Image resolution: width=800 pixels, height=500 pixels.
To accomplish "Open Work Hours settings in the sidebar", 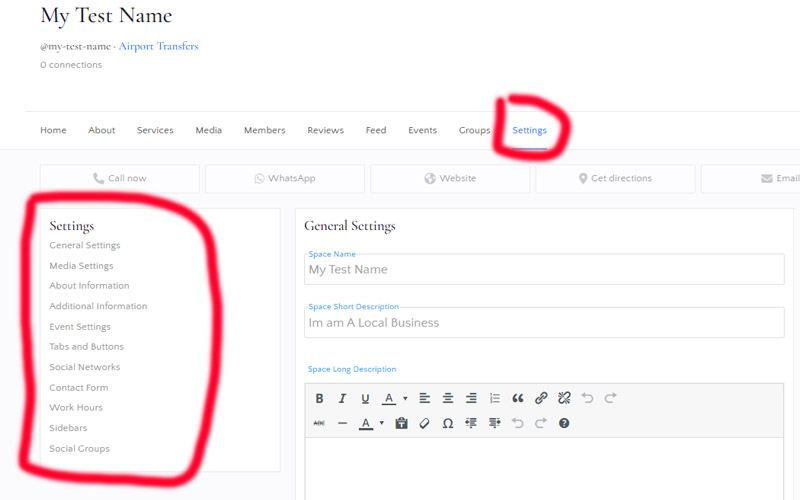I will 76,408.
